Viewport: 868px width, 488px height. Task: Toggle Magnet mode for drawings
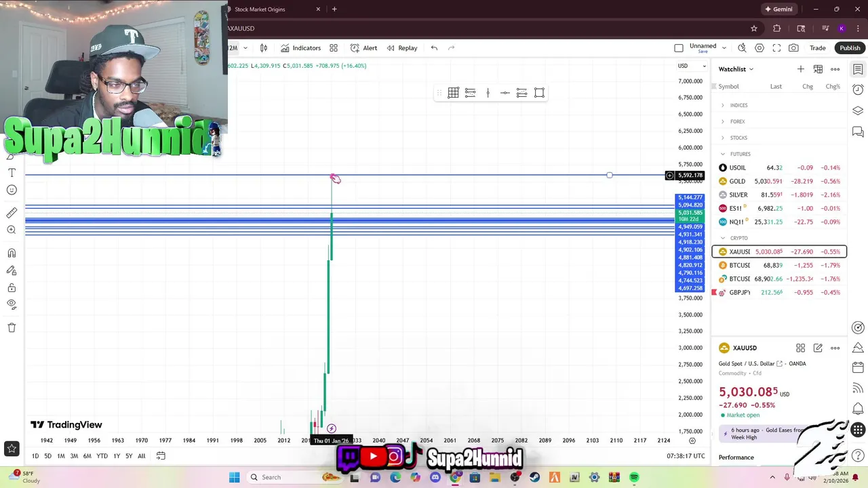(12, 253)
